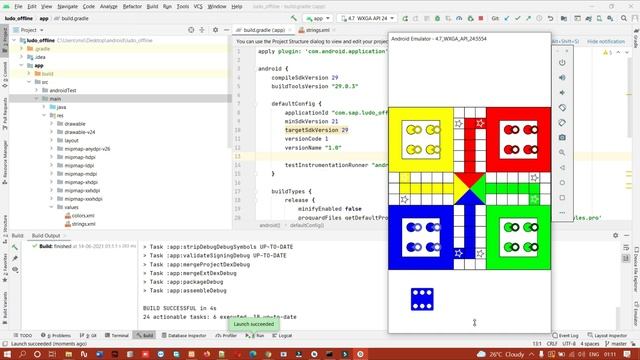The height and width of the screenshot is (360, 640).
Task: Open the Search Everywhere magnifier icon
Action: [624, 18]
